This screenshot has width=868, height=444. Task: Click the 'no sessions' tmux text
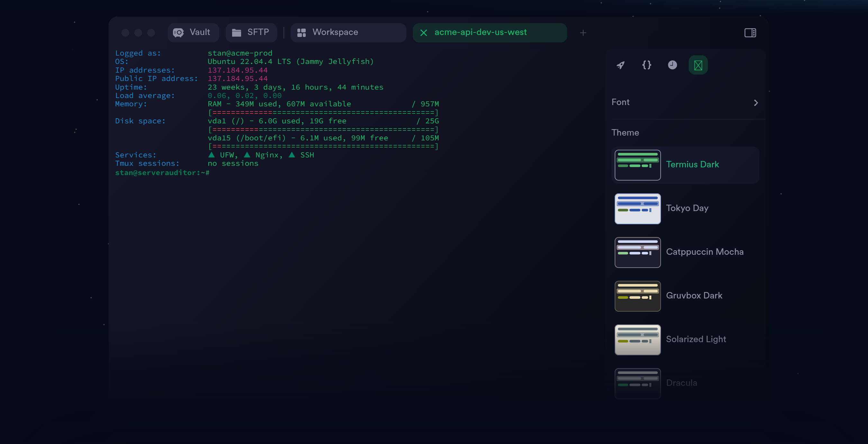[x=233, y=164]
